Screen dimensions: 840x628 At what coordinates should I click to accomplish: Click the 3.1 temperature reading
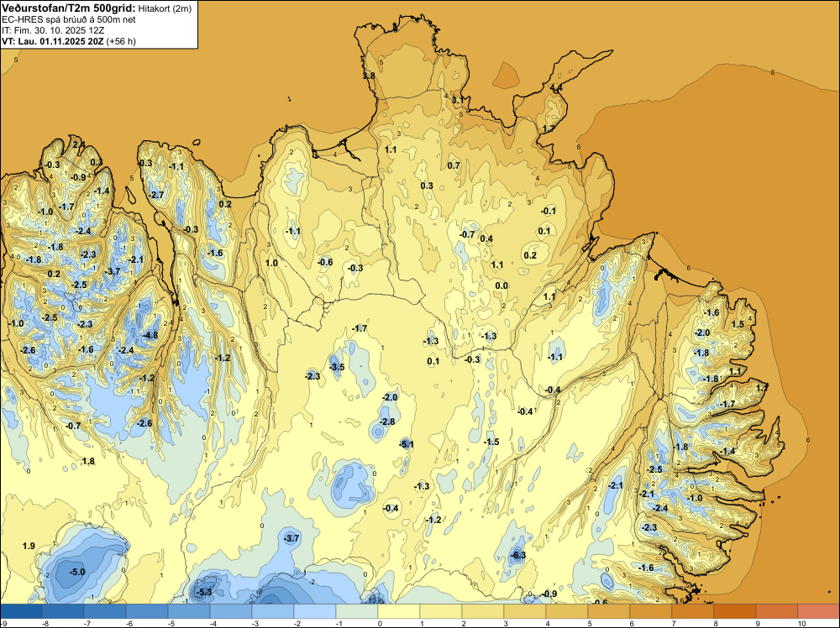pos(458,100)
